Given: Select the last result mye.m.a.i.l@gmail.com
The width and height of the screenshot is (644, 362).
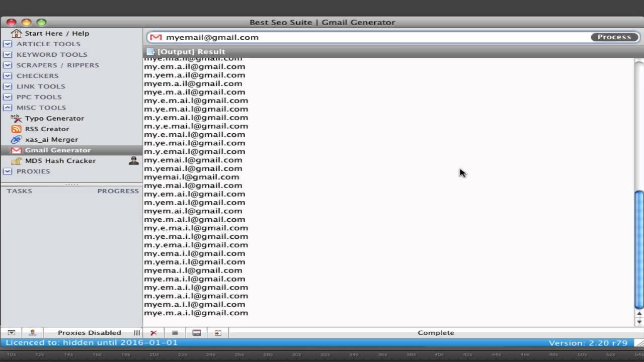Looking at the screenshot, I should (x=196, y=313).
